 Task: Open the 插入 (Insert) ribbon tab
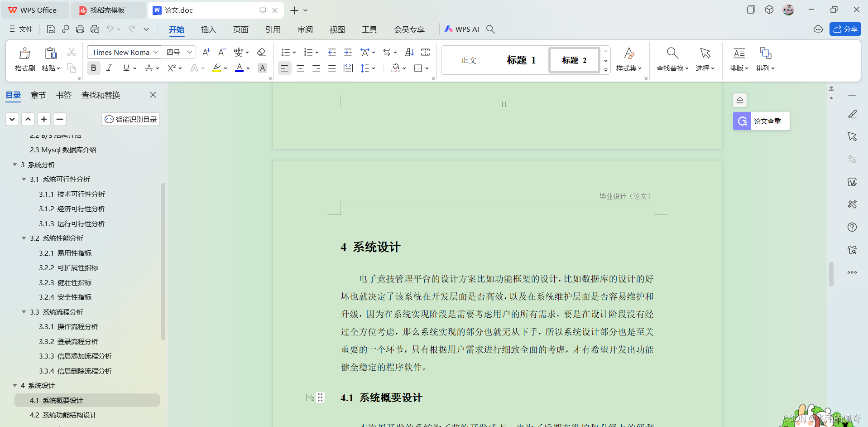[208, 29]
